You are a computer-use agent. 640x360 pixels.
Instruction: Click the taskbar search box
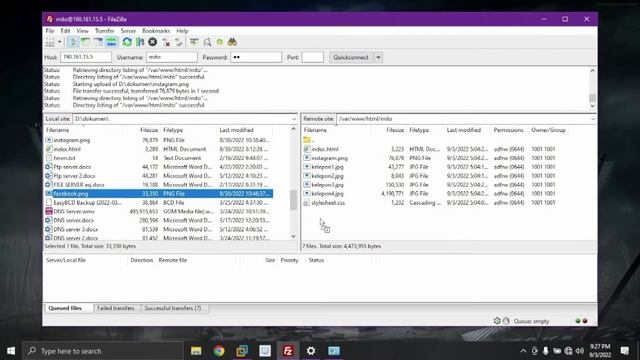103,351
